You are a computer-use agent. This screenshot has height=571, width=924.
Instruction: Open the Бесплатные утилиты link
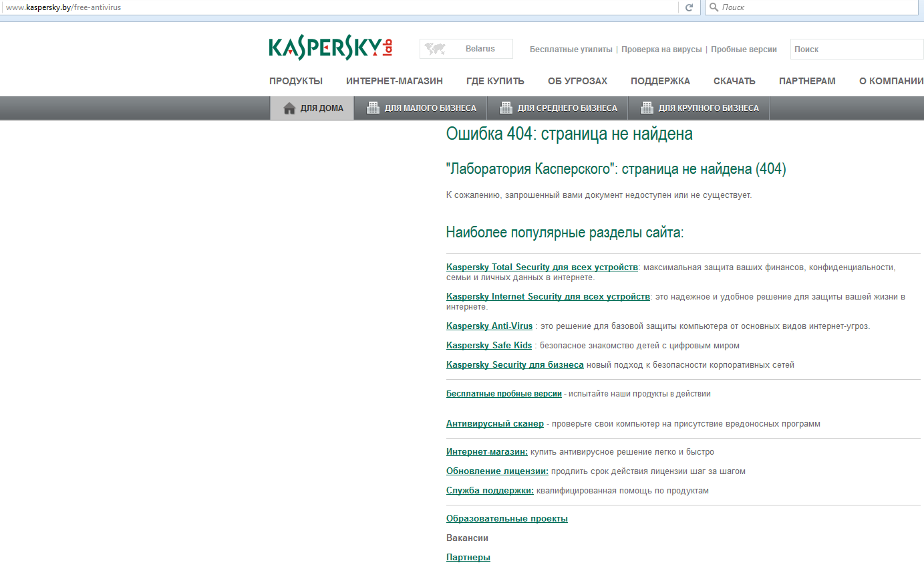571,49
